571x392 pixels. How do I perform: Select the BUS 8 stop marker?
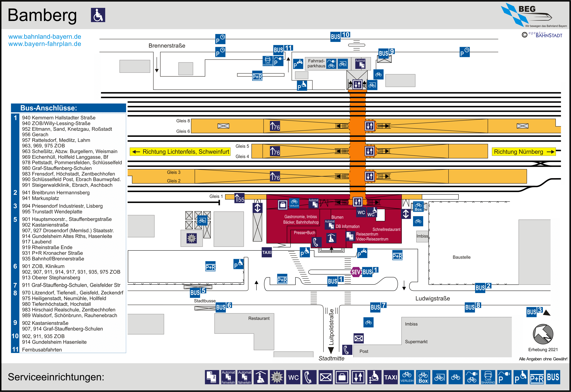[473, 307]
